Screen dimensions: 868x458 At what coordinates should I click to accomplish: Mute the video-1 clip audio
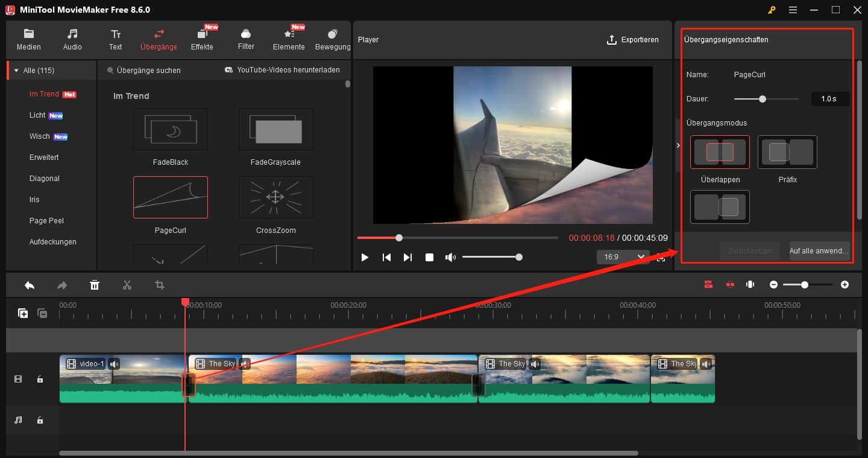(114, 363)
